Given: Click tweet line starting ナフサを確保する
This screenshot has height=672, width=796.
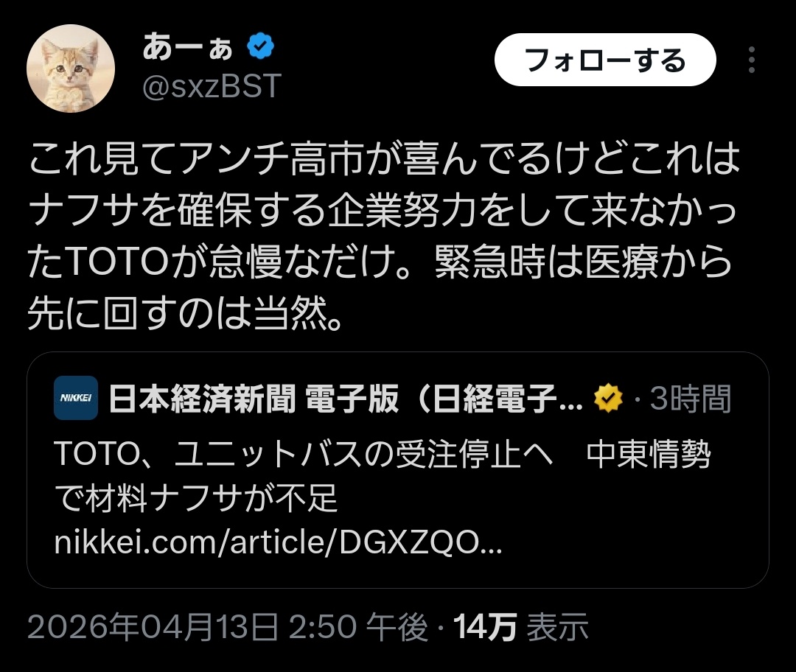Looking at the screenshot, I should pos(383,209).
